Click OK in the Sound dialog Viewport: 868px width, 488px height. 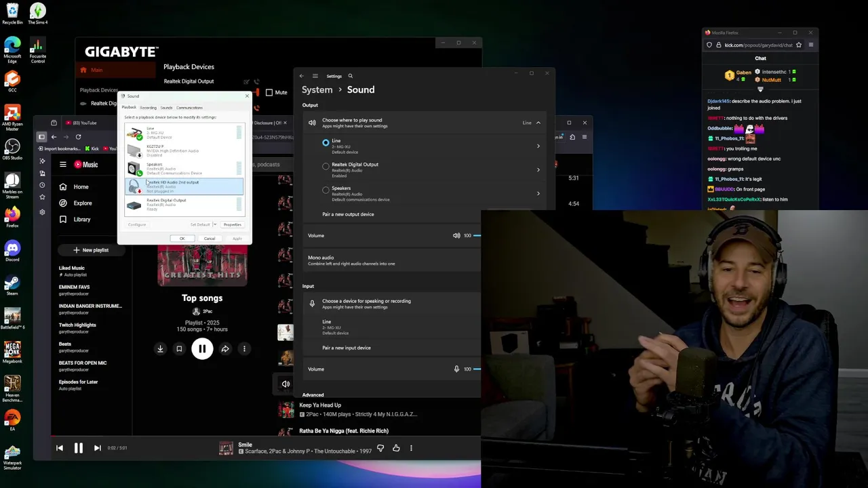pos(182,239)
